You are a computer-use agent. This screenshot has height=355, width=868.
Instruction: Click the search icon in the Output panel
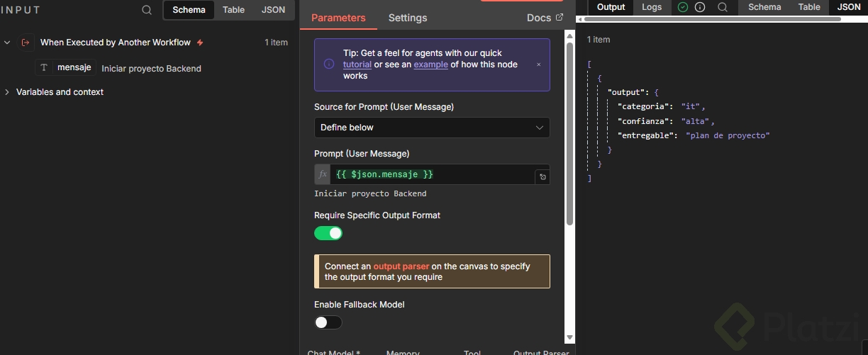(x=723, y=7)
